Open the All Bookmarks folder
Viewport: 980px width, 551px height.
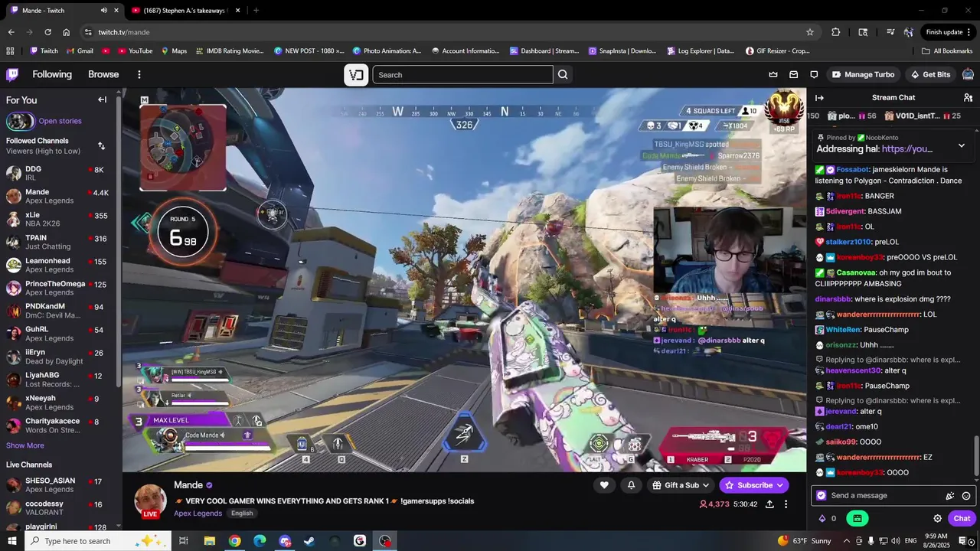coord(947,51)
